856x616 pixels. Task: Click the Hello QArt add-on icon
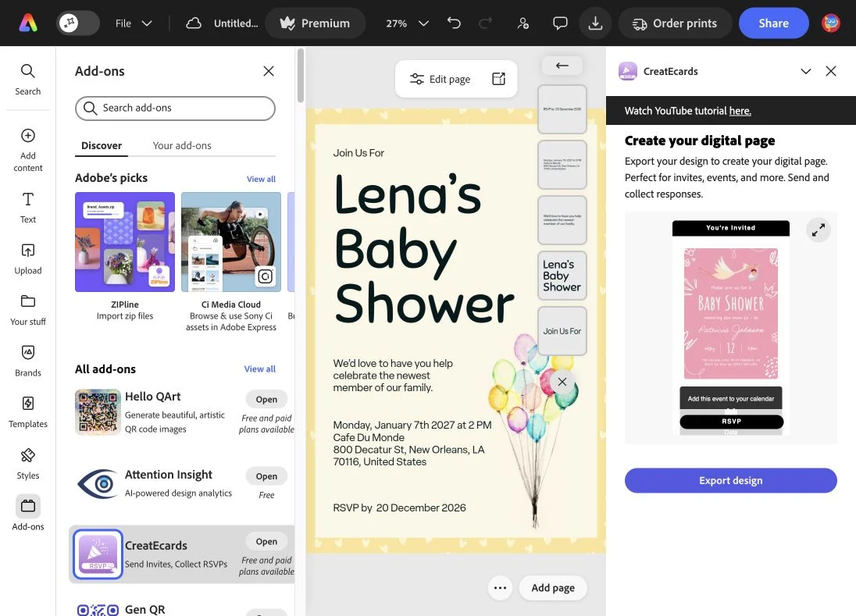(98, 412)
